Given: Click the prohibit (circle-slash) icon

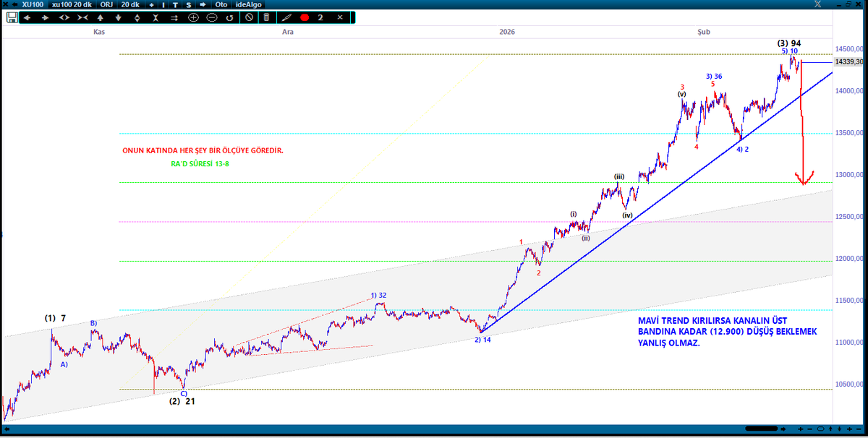Looking at the screenshot, I should tap(249, 17).
